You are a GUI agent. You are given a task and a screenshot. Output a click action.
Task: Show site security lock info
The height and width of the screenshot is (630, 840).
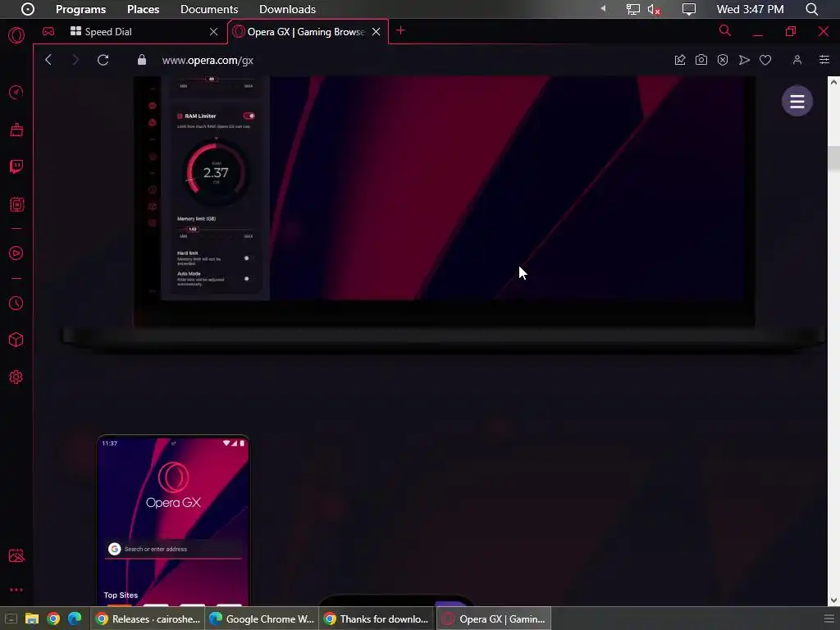click(x=141, y=60)
